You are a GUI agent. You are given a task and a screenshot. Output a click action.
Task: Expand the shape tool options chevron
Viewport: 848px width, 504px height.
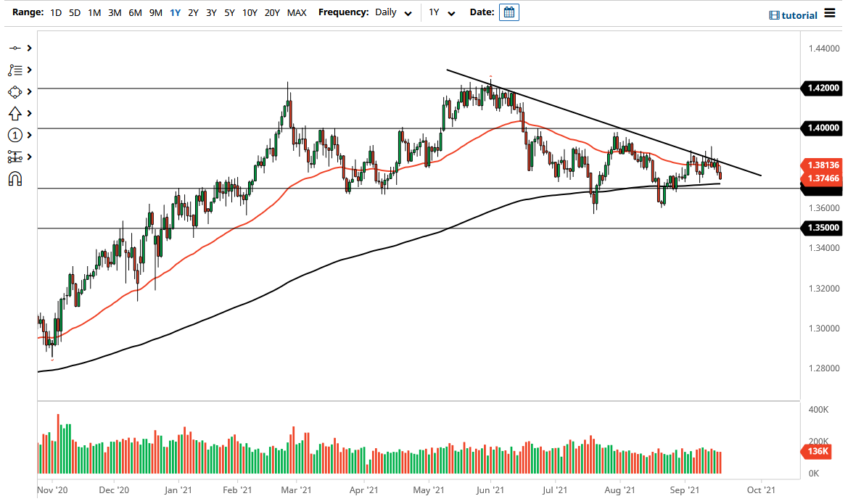point(28,91)
